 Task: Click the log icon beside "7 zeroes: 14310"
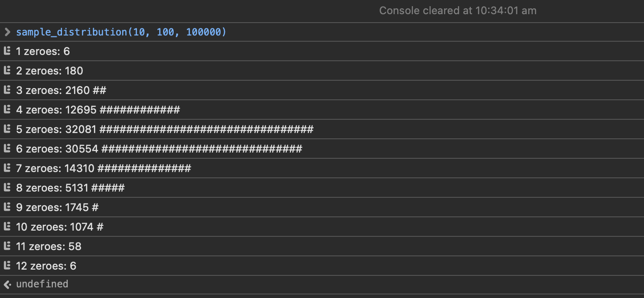[x=7, y=168]
